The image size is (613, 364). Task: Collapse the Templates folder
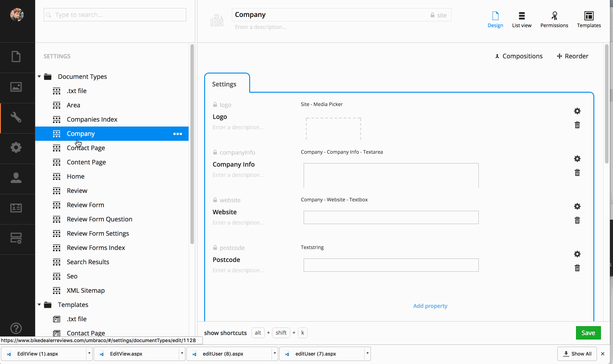tap(39, 305)
